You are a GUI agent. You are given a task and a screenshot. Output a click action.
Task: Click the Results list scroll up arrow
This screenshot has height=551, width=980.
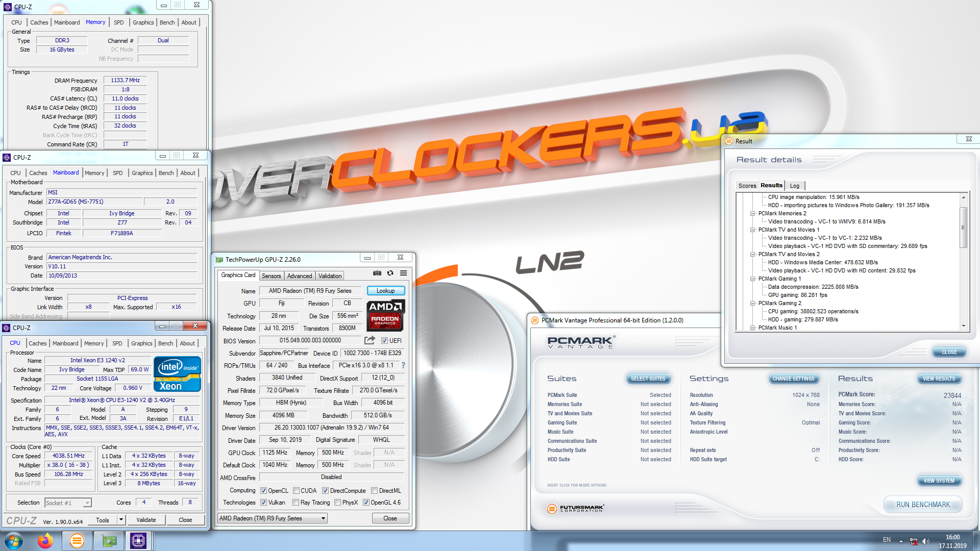pos(963,197)
